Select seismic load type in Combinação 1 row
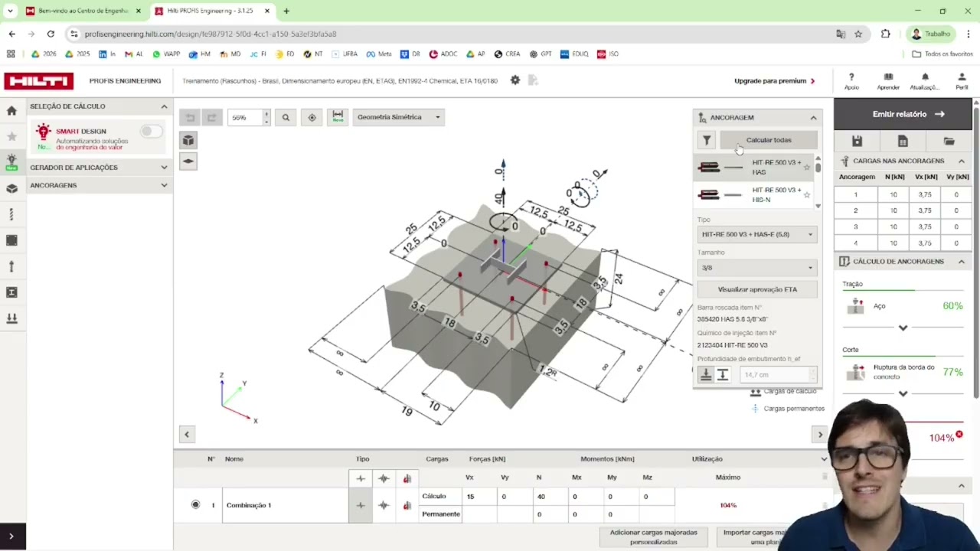The width and height of the screenshot is (980, 551). click(384, 505)
